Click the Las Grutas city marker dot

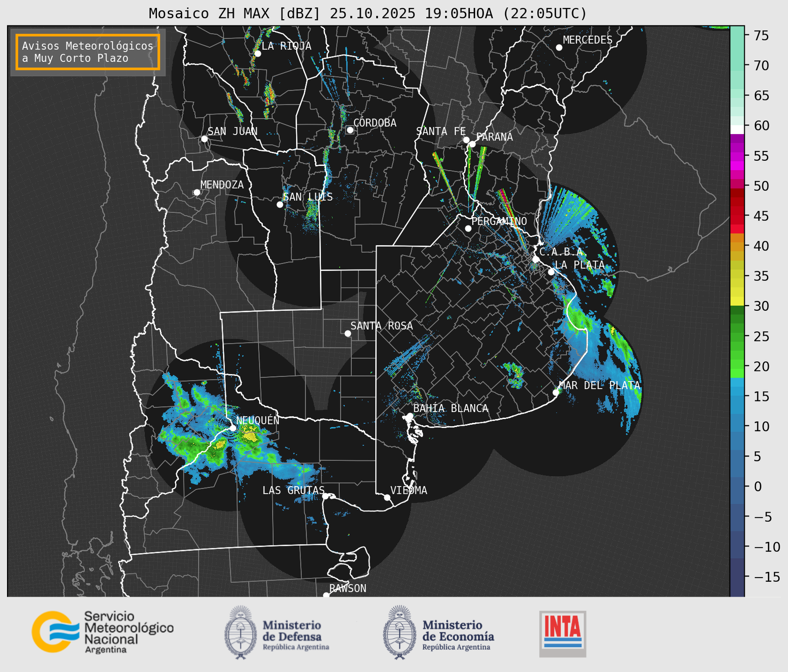(x=325, y=496)
